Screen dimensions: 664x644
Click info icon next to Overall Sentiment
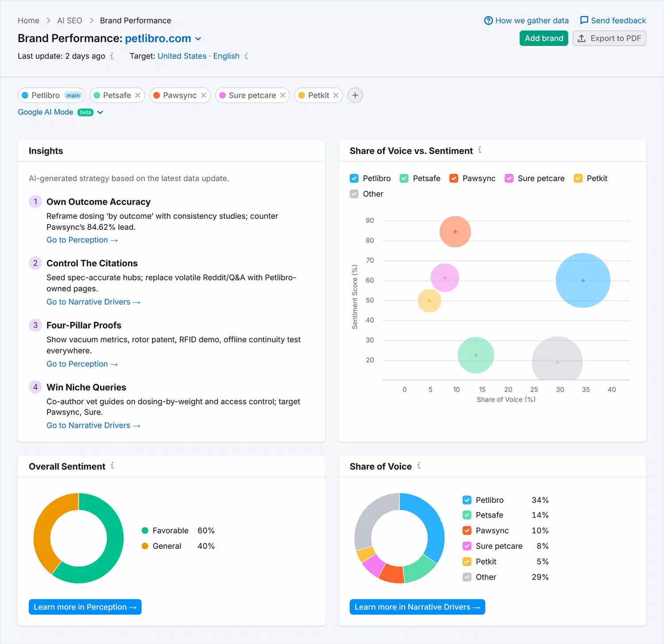coord(112,466)
